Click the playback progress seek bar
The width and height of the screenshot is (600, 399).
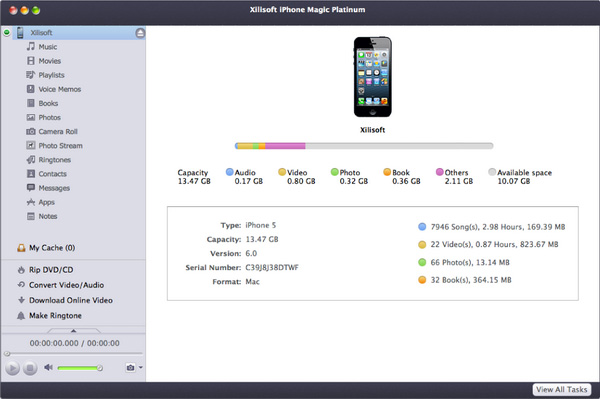pos(73,353)
